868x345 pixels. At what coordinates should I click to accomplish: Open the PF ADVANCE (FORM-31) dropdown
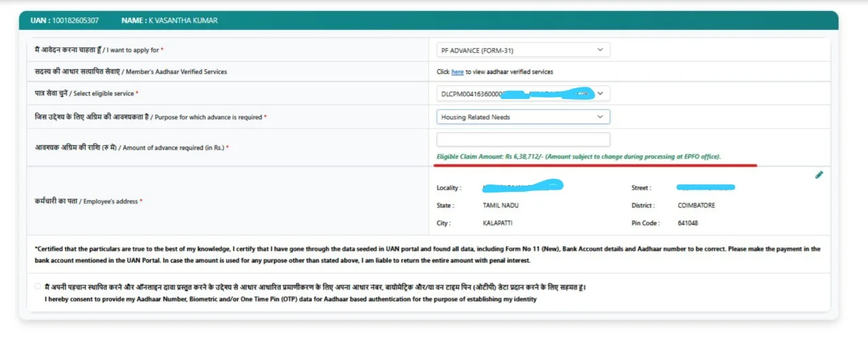[523, 49]
